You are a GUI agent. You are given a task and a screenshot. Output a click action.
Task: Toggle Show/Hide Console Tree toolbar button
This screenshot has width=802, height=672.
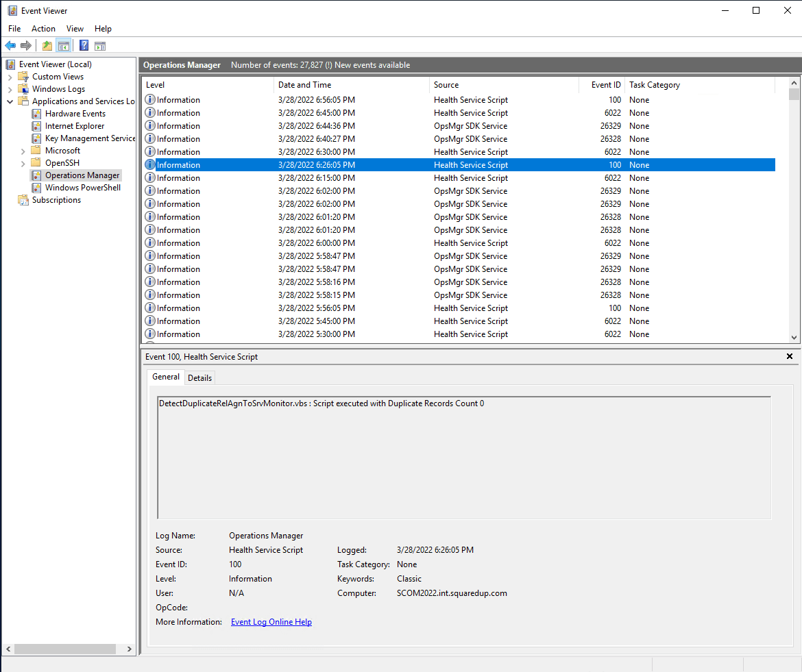tap(64, 46)
